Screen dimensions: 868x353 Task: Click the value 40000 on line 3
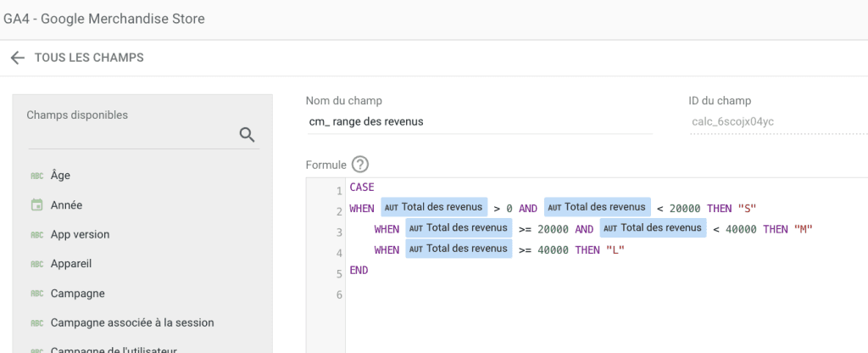coord(741,229)
